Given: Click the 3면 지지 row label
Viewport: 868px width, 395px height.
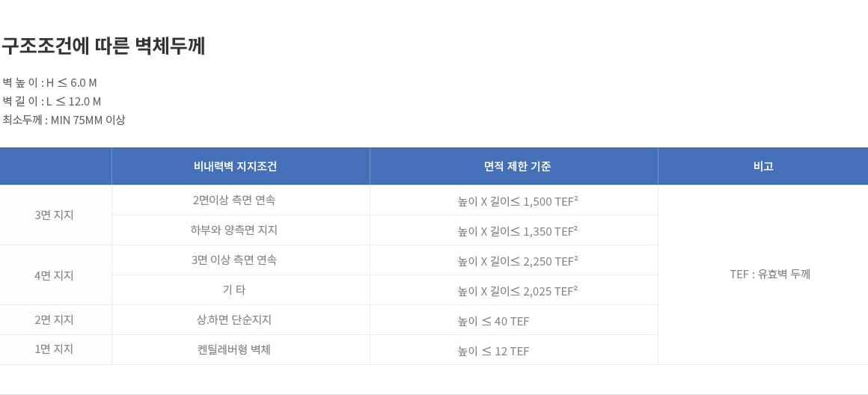Looking at the screenshot, I should click(x=55, y=215).
